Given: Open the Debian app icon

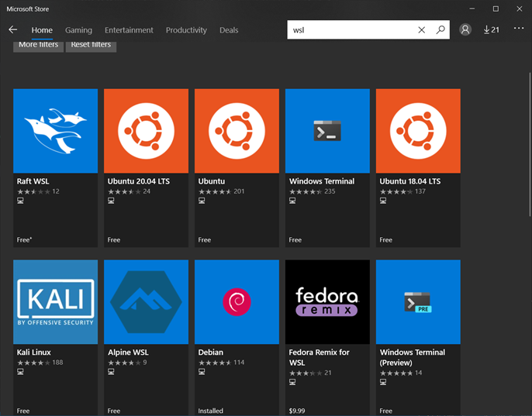Looking at the screenshot, I should click(x=237, y=302).
